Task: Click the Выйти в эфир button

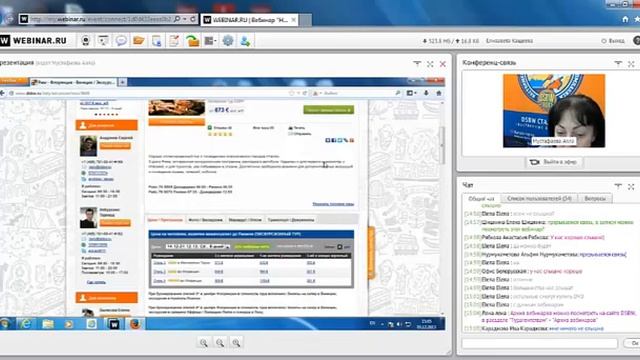Action: [x=554, y=162]
